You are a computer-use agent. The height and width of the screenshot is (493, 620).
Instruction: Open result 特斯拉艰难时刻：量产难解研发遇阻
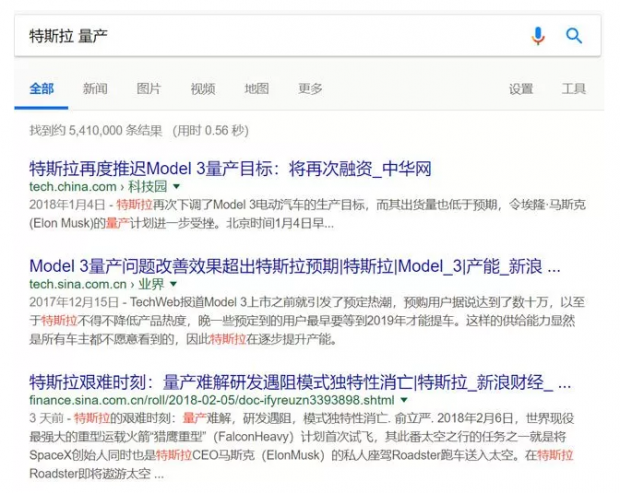(300, 382)
